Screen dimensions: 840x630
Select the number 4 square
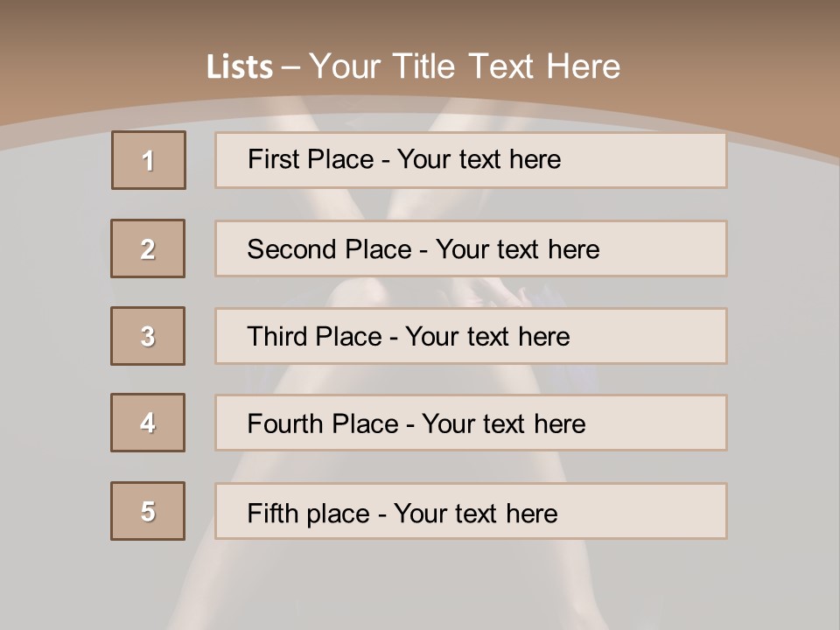148,423
